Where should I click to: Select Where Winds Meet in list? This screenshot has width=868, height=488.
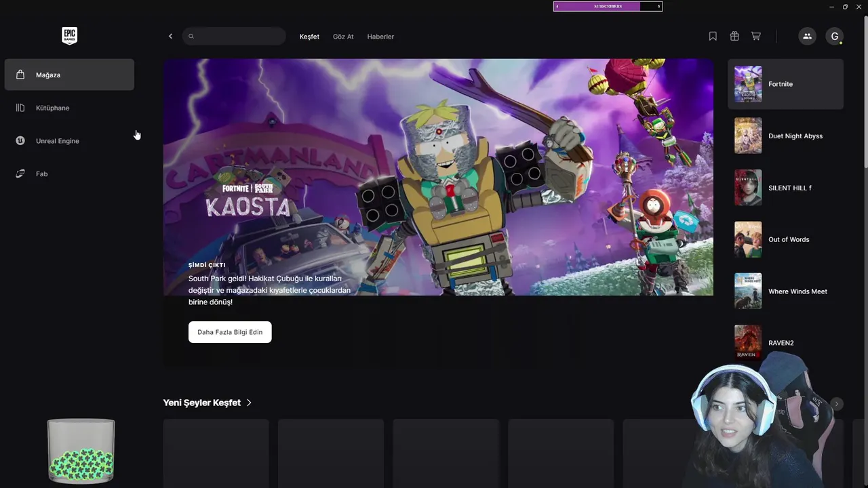pos(785,291)
